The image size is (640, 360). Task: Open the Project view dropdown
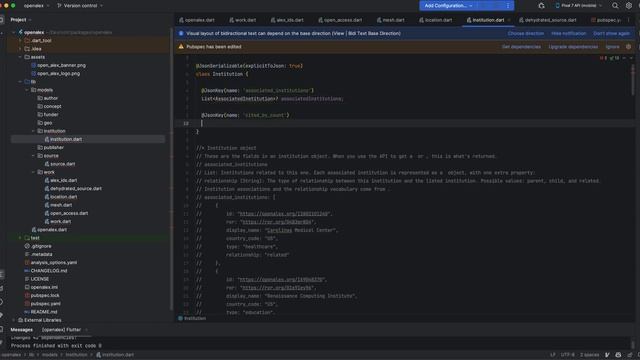click(21, 20)
